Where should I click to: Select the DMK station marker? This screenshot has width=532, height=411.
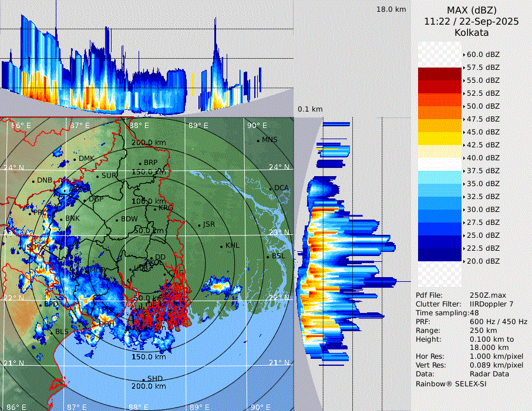75,159
